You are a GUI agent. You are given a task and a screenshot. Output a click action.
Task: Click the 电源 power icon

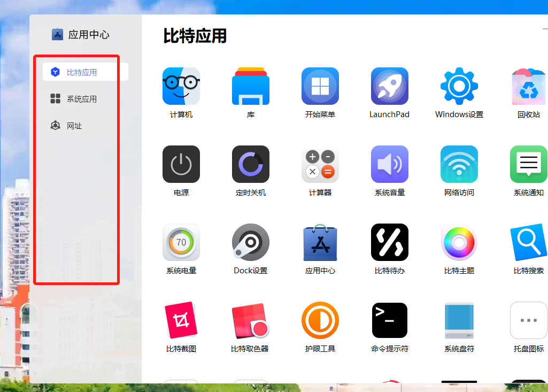pyautogui.click(x=181, y=164)
